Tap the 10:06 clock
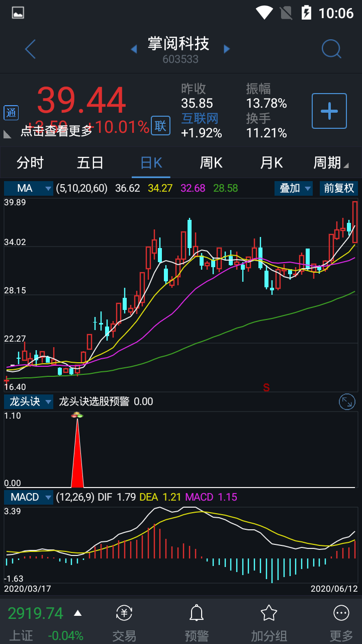The image size is (362, 644). [336, 13]
